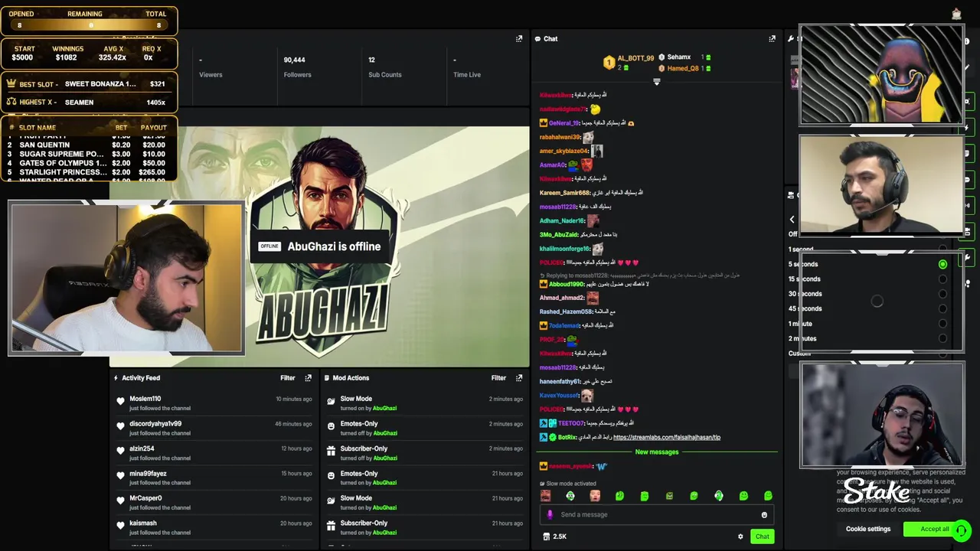
Task: Open the emoji picker in message box
Action: tap(764, 515)
